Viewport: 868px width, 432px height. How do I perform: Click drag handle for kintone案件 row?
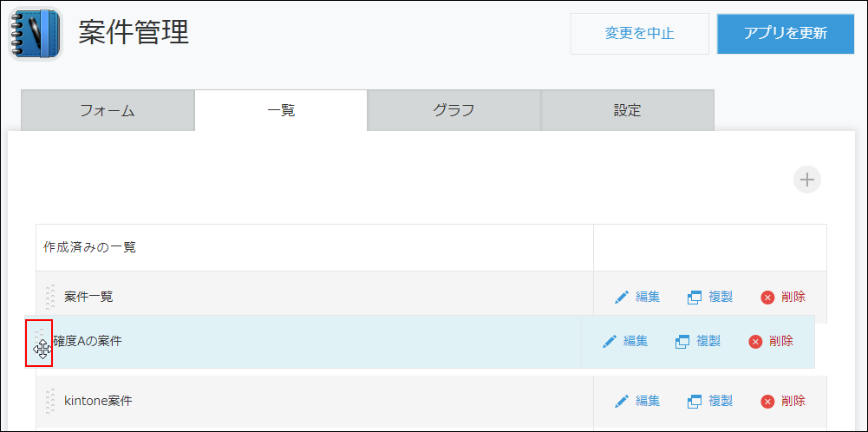pyautogui.click(x=50, y=401)
